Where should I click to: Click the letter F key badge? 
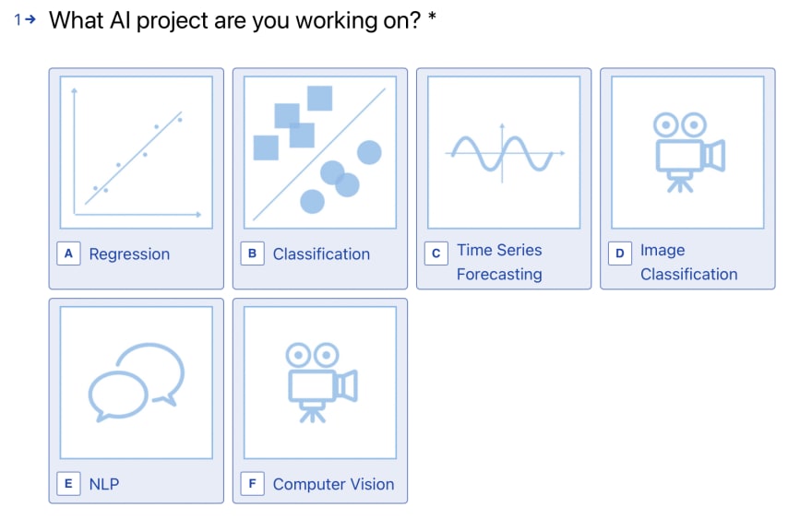pyautogui.click(x=252, y=484)
